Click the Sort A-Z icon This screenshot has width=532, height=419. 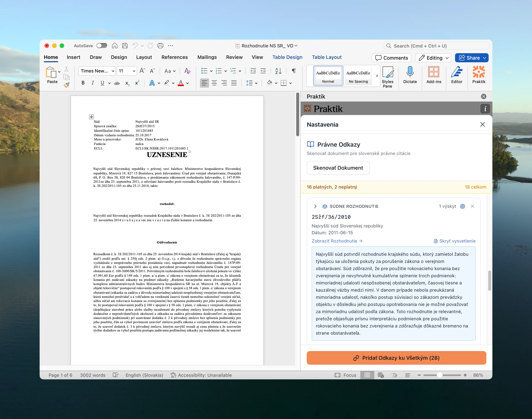[278, 71]
